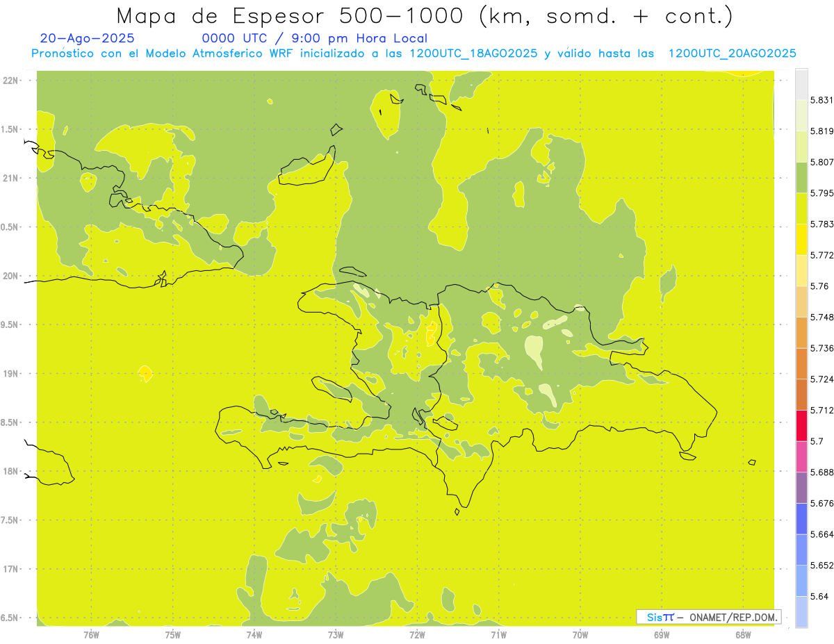
Task: Click the '18N' latitude axis label
Action: click(10, 472)
